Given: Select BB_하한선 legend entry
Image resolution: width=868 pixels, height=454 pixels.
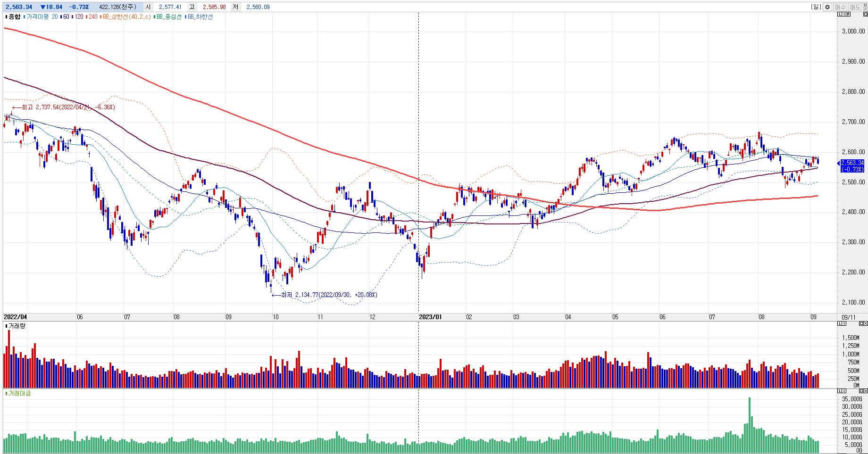Looking at the screenshot, I should point(200,17).
